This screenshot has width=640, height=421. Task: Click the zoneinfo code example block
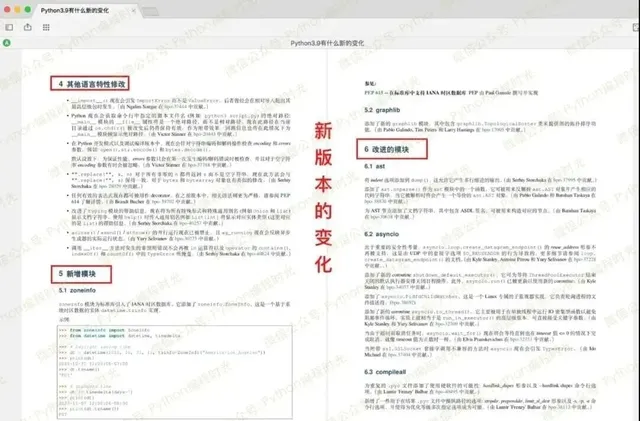(x=175, y=372)
